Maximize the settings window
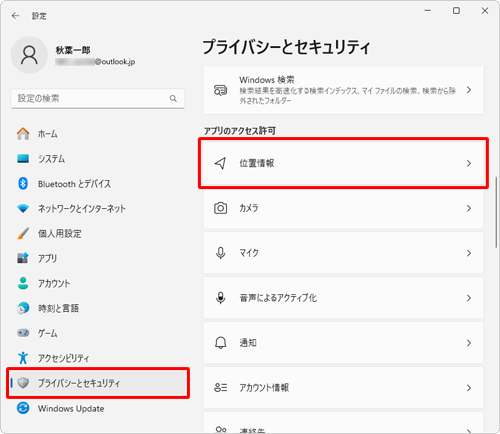This screenshot has height=434, width=500. click(x=456, y=11)
